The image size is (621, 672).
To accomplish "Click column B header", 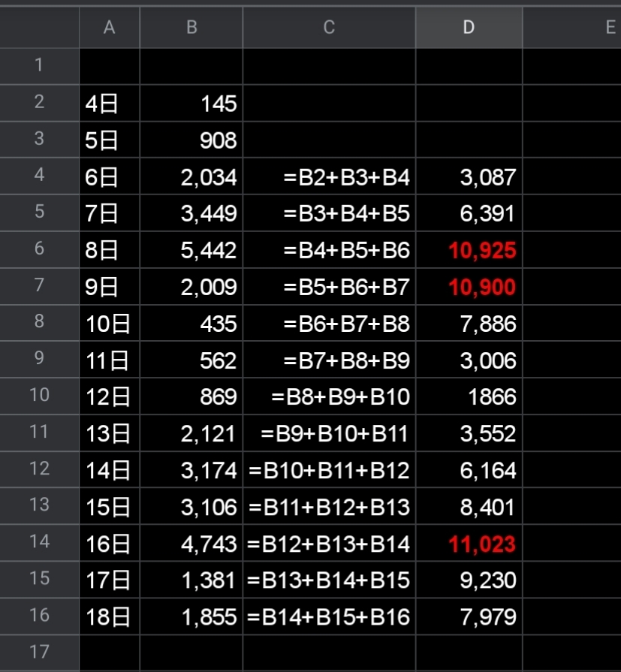I will (x=191, y=28).
